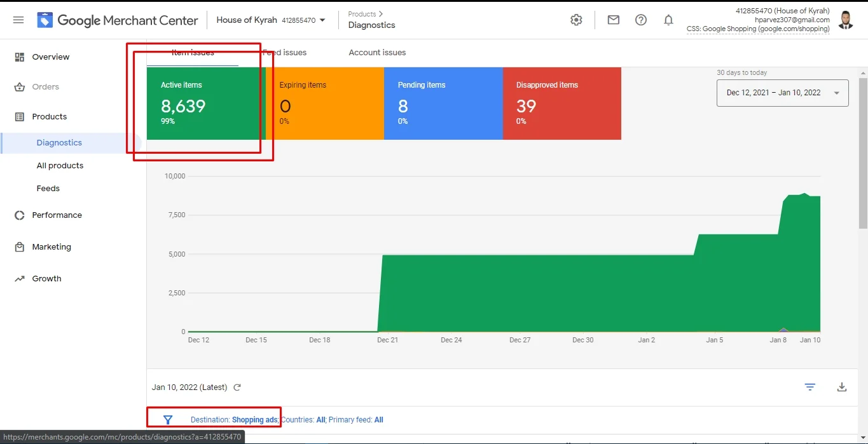This screenshot has height=444, width=868.
Task: Open the mail messages icon
Action: (x=613, y=20)
